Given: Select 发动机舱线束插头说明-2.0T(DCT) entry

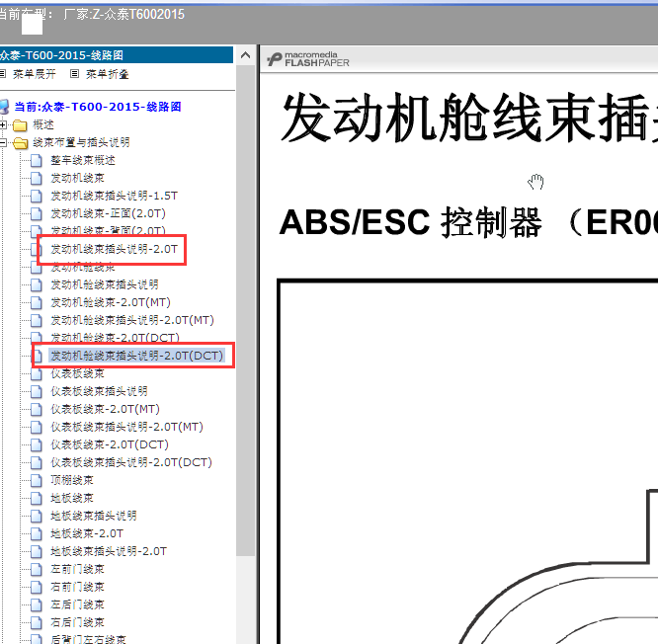Looking at the screenshot, I should (x=136, y=356).
